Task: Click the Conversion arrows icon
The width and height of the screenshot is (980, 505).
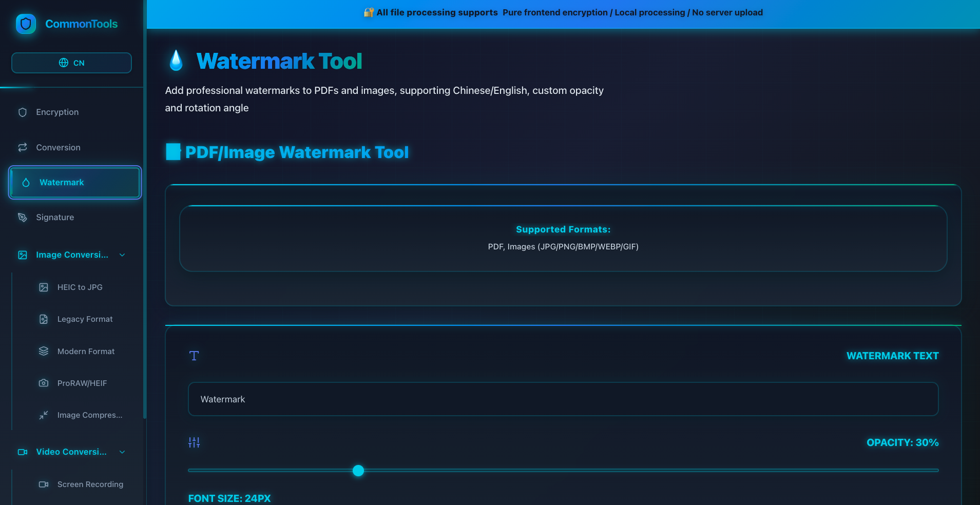Action: pos(22,147)
